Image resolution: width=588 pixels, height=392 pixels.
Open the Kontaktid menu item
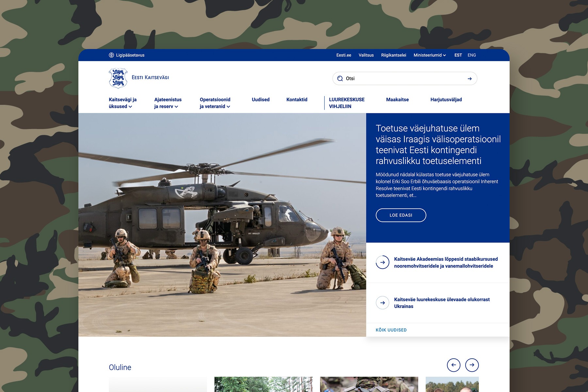tap(297, 100)
